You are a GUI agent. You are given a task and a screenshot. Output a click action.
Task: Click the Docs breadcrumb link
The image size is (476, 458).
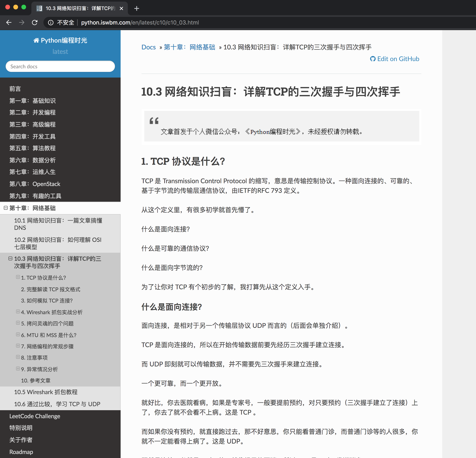point(148,47)
